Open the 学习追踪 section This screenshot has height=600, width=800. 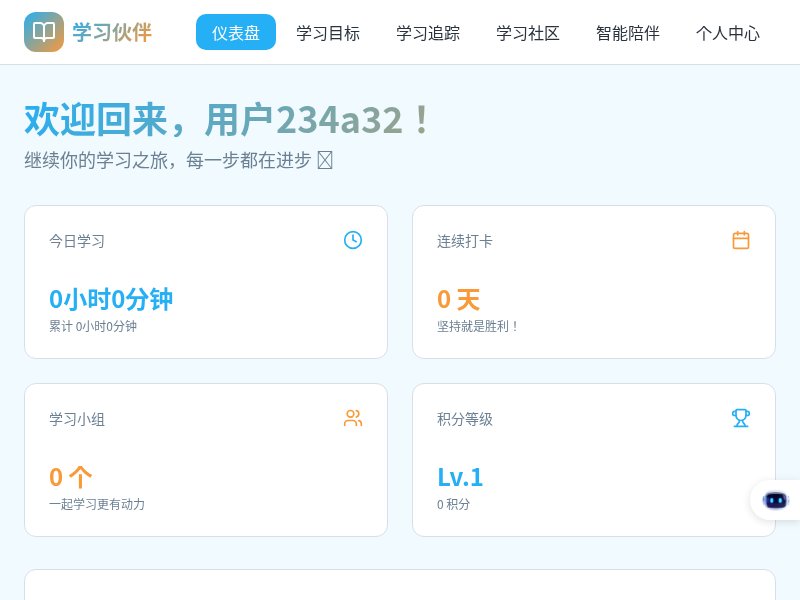tap(426, 32)
